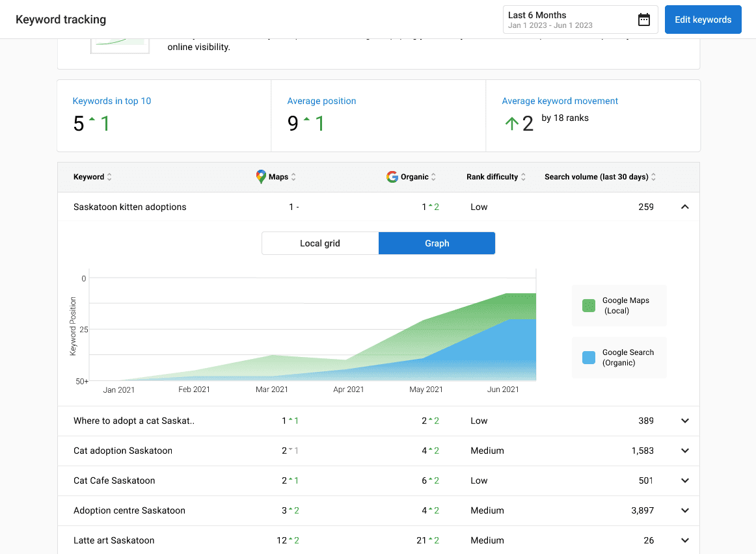
Task: Switch to the Local grid view
Action: (x=320, y=243)
